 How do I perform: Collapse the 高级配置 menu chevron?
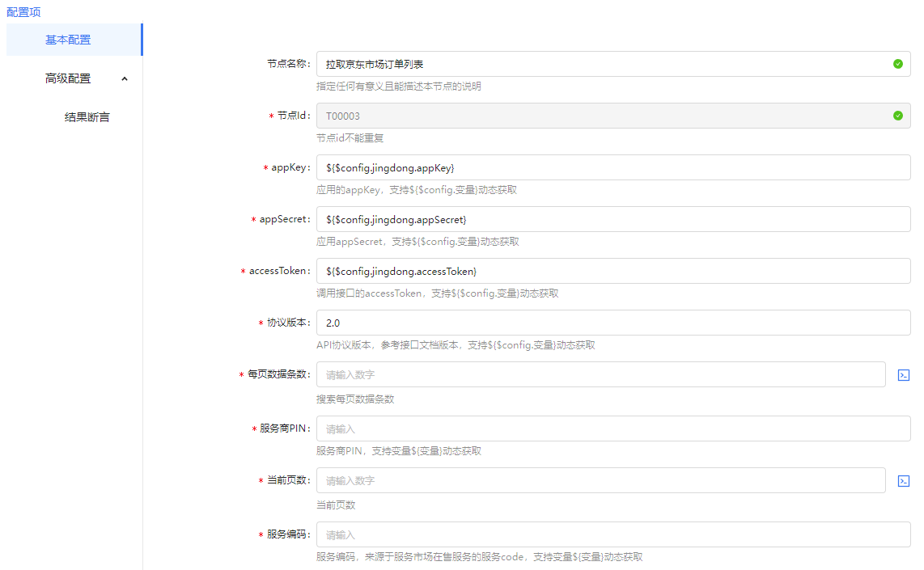[x=124, y=78]
